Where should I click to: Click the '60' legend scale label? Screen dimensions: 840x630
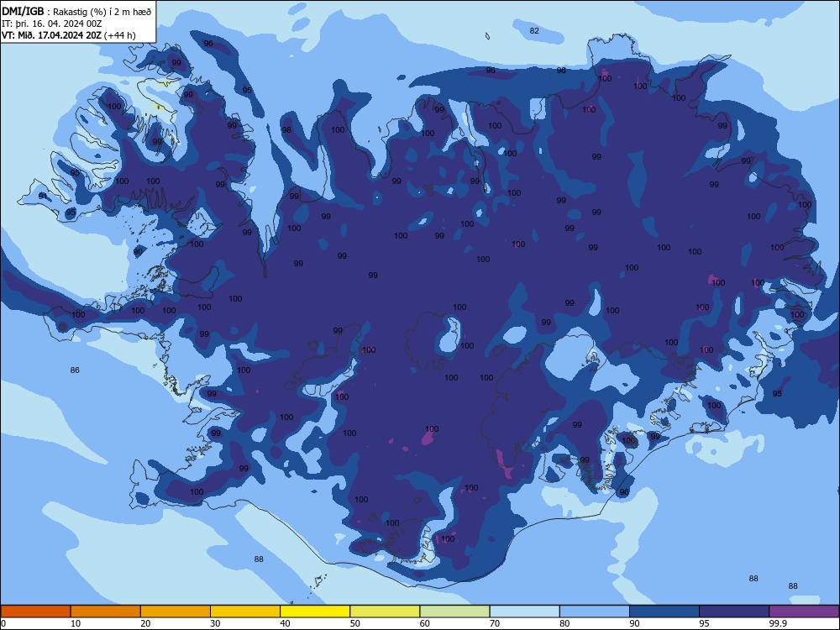click(425, 623)
